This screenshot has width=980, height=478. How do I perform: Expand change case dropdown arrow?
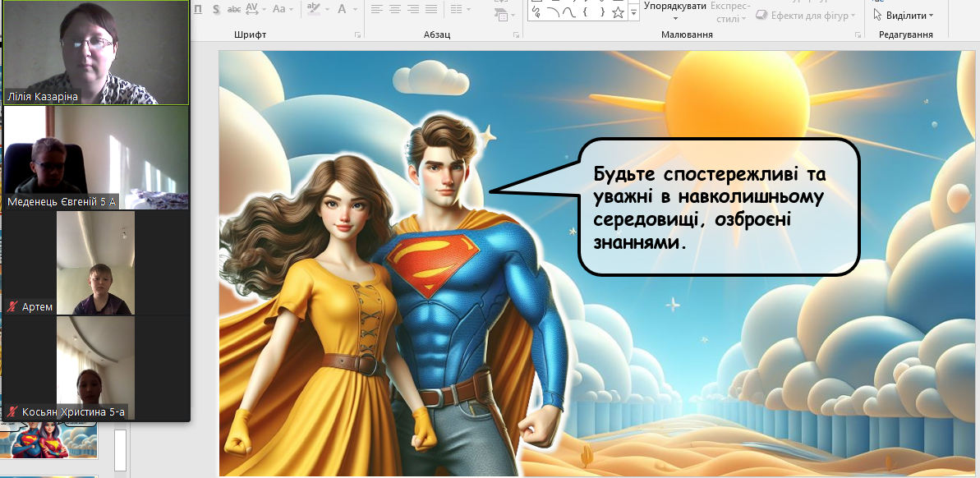292,9
